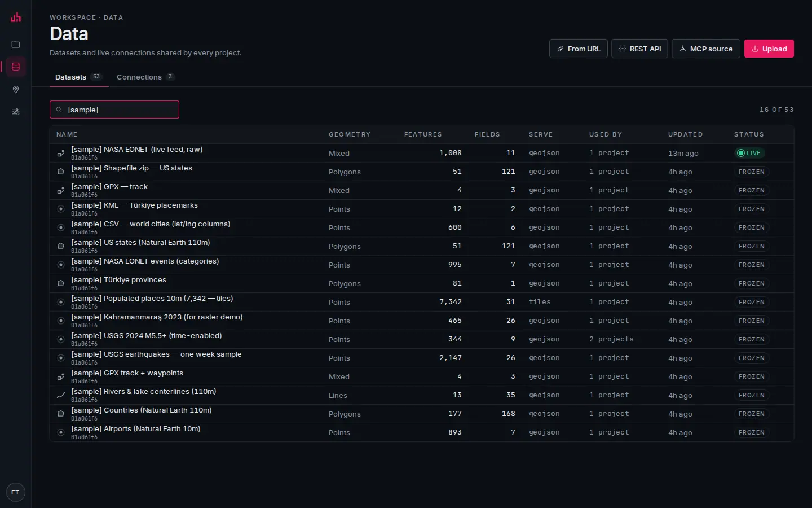
Task: Open the Projects folder icon in sidebar
Action: pyautogui.click(x=16, y=44)
